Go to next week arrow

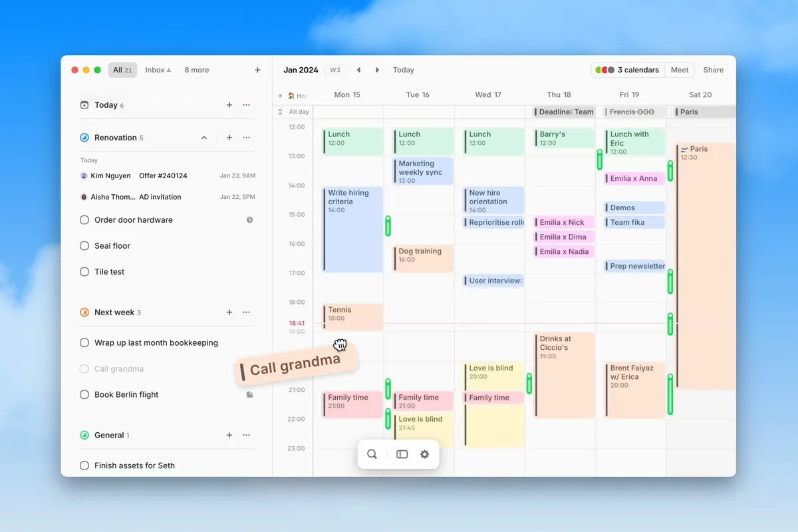click(377, 70)
